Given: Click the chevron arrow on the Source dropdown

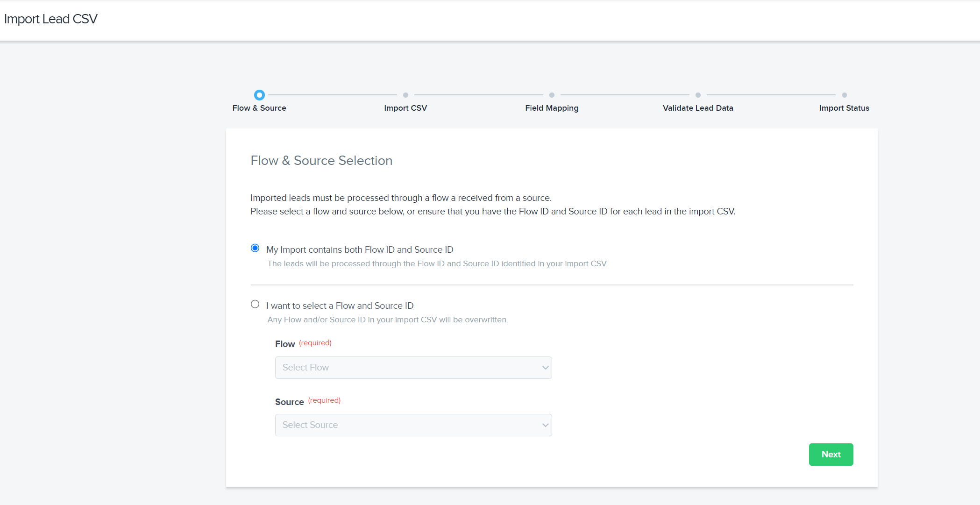Looking at the screenshot, I should pyautogui.click(x=545, y=425).
